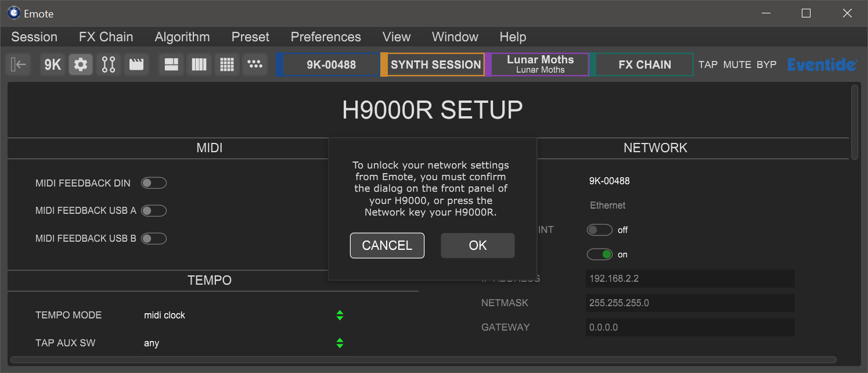The height and width of the screenshot is (373, 868).
Task: Open the FX Chain menu
Action: [106, 37]
